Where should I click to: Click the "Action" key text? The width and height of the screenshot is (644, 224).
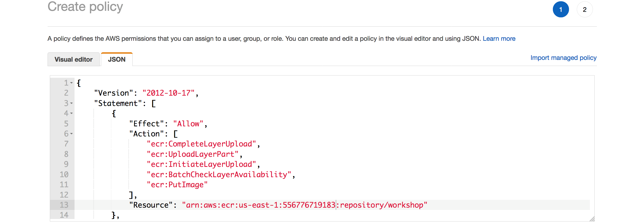pos(147,134)
